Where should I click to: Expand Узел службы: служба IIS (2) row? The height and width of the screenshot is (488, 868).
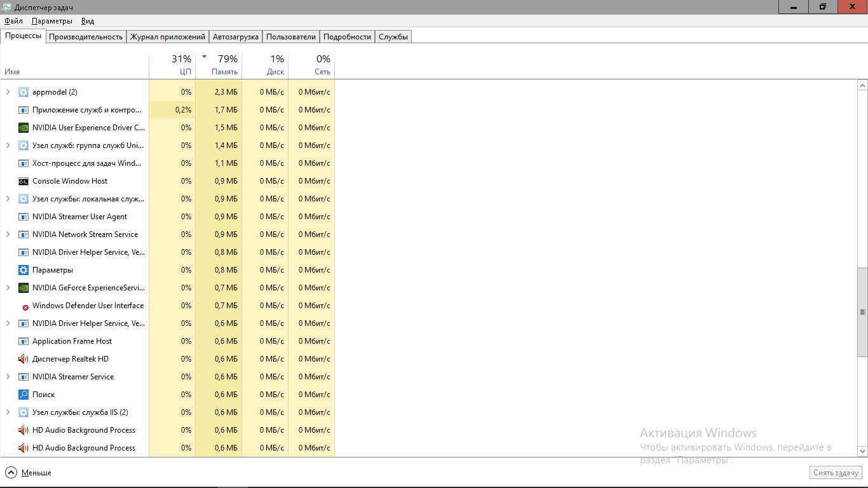(8, 412)
